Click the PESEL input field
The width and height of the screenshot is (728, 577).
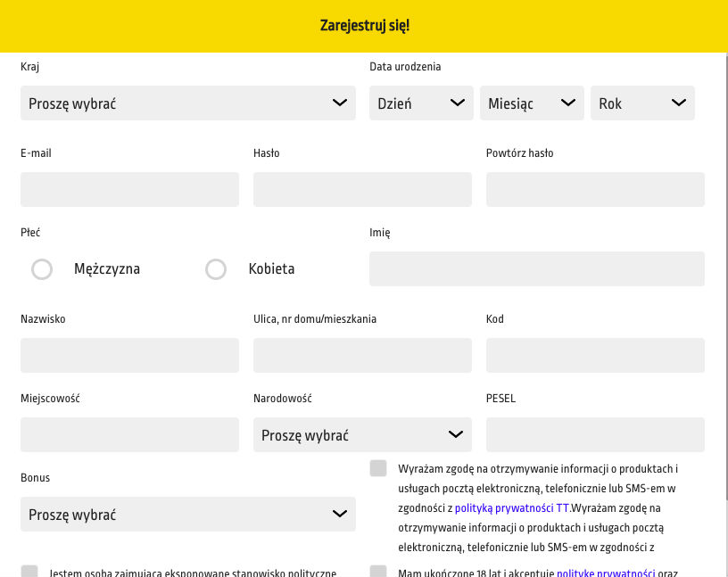tap(595, 434)
